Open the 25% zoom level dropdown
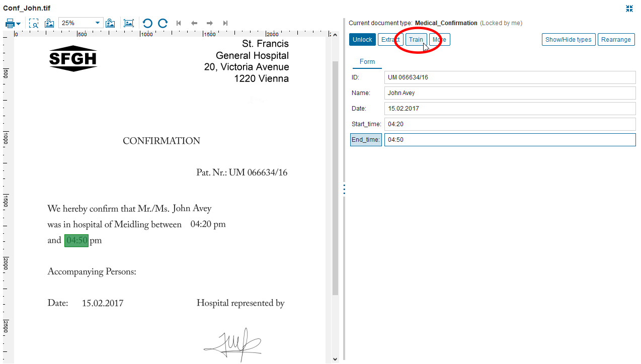This screenshot has width=641, height=364. [81, 23]
